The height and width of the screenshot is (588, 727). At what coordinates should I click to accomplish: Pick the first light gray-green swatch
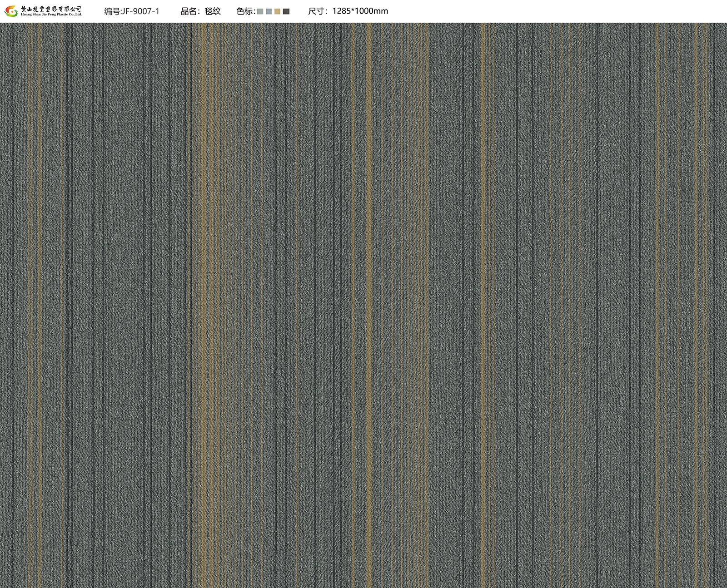[x=260, y=12]
